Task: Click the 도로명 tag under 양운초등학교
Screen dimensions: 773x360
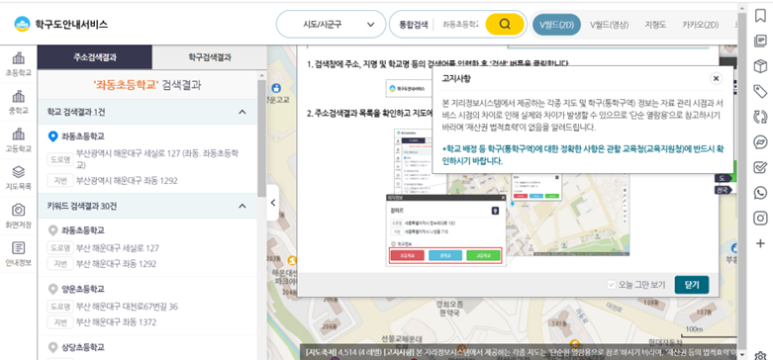Action: 60,307
